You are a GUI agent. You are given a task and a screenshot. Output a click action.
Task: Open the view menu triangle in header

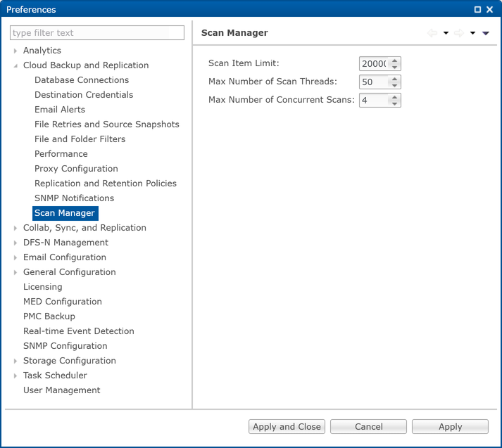tap(486, 33)
